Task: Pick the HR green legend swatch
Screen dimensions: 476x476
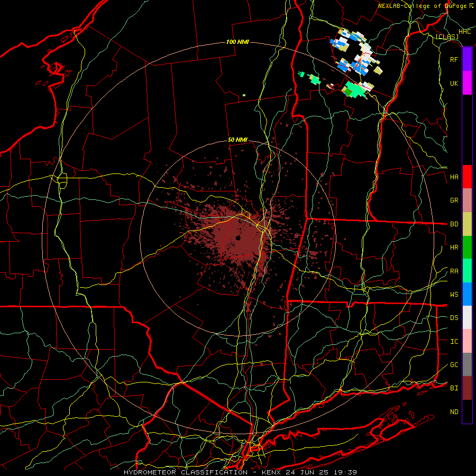Action: click(467, 248)
